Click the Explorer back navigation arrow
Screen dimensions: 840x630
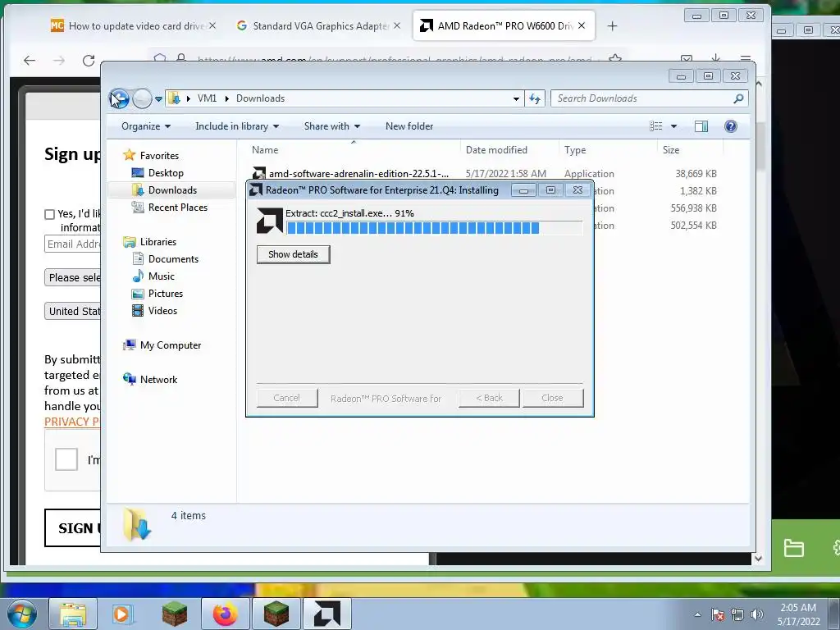click(x=120, y=98)
